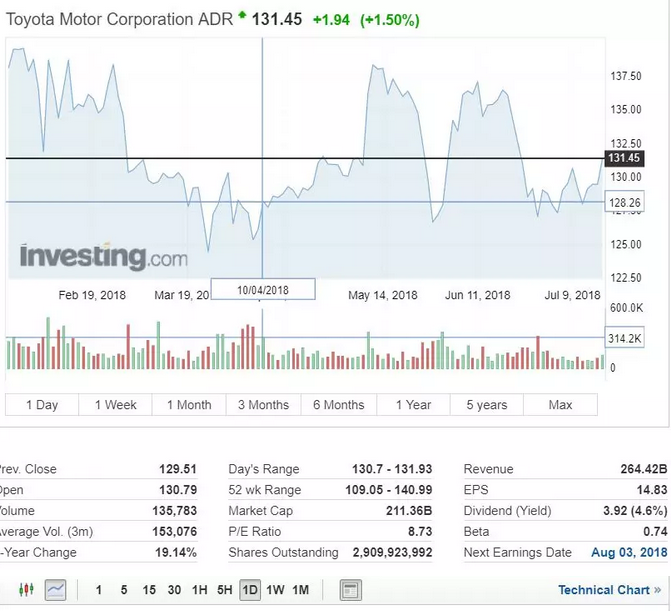Click the Toyota Motor Corporation ADR title

(119, 19)
